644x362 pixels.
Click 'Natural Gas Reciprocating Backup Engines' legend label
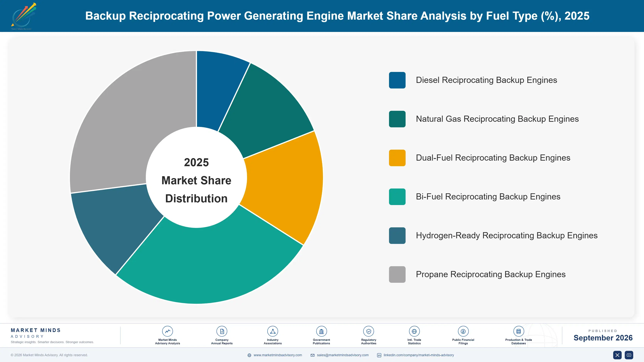coord(497,119)
